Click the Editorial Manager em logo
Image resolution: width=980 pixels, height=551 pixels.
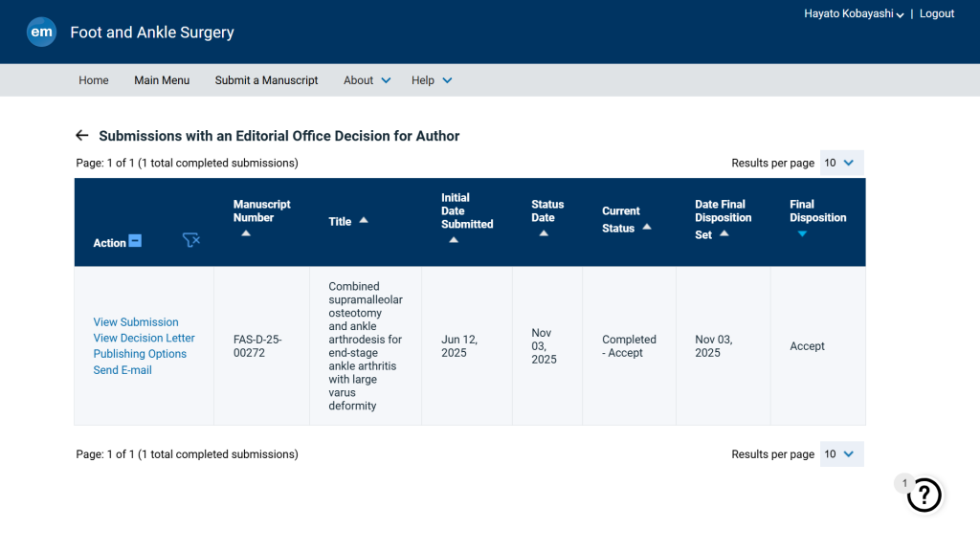click(41, 33)
